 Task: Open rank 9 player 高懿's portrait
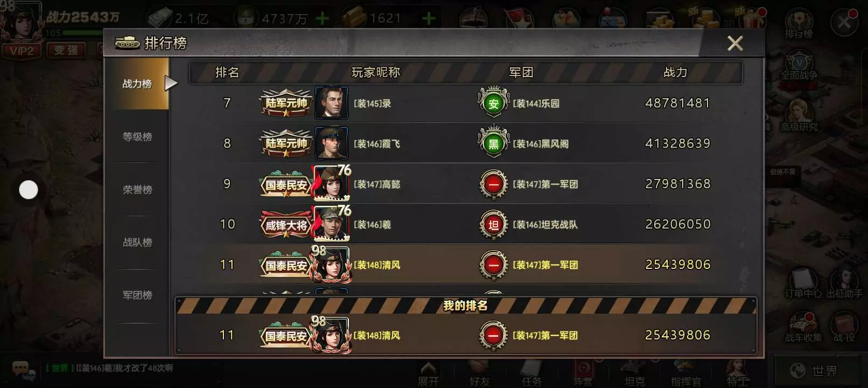(331, 183)
